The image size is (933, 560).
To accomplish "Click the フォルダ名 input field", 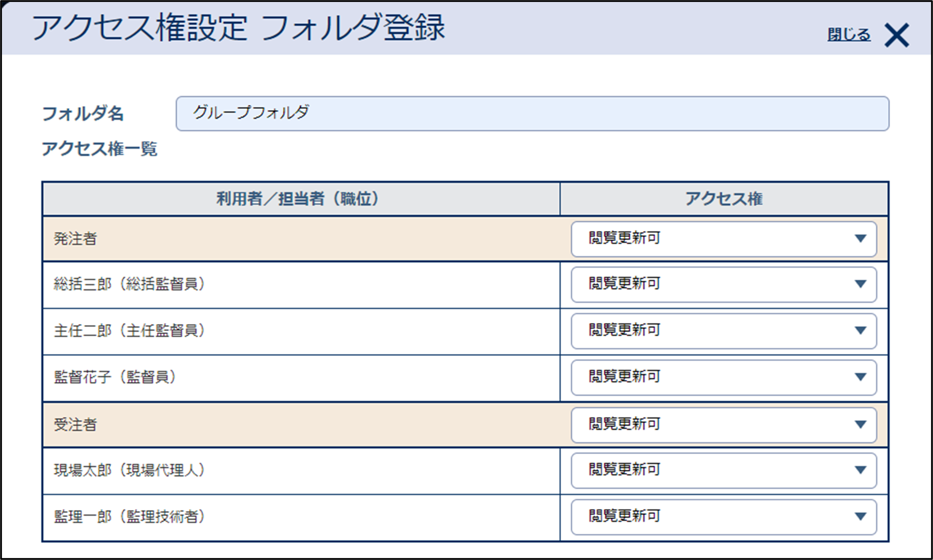I will click(x=532, y=114).
